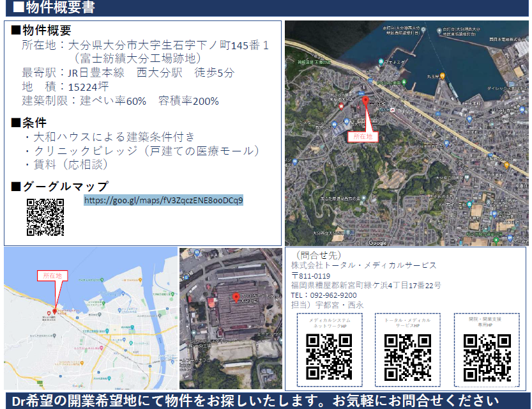This screenshot has height=409, width=532.
Task: Open the factory aerial photo thumbnail
Action: tap(230, 319)
